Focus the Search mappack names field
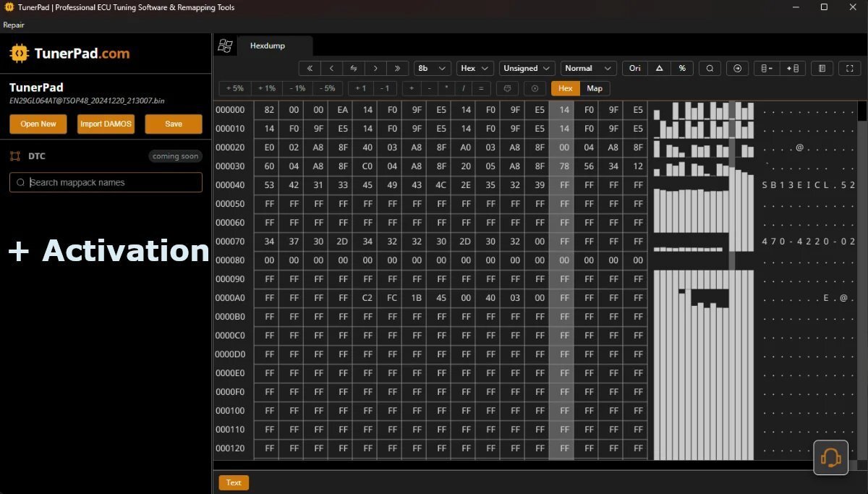Image resolution: width=868 pixels, height=494 pixels. point(106,182)
